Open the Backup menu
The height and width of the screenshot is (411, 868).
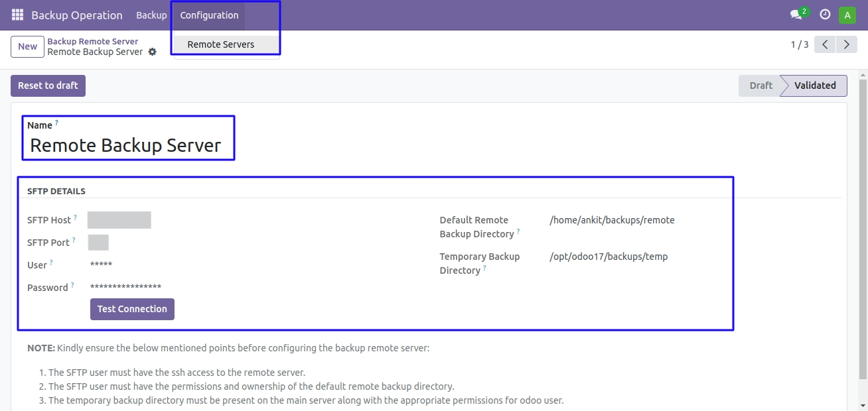[x=151, y=15]
